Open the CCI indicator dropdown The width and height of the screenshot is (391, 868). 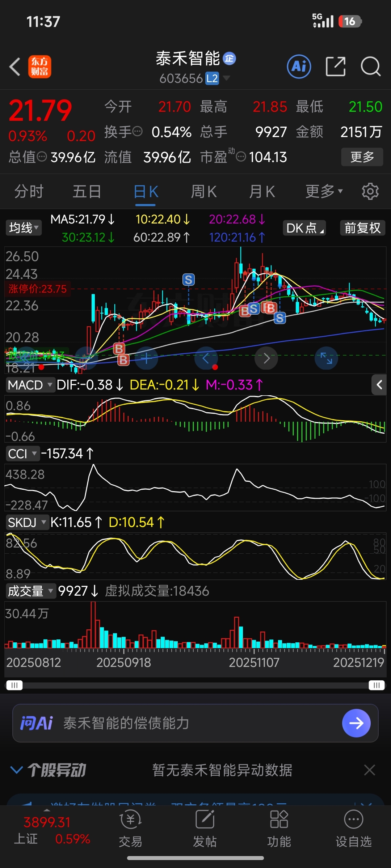pyautogui.click(x=22, y=454)
